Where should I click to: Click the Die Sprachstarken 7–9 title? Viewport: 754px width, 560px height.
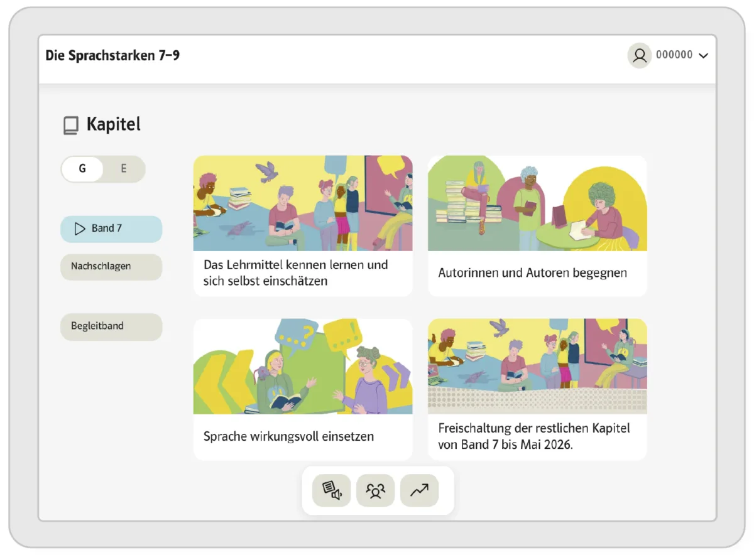[x=112, y=56]
